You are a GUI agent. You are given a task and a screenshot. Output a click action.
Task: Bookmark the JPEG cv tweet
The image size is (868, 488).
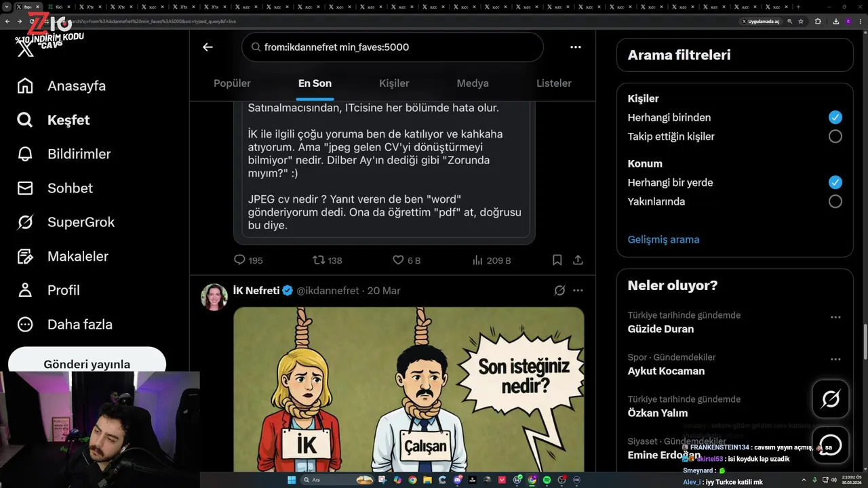tap(557, 260)
